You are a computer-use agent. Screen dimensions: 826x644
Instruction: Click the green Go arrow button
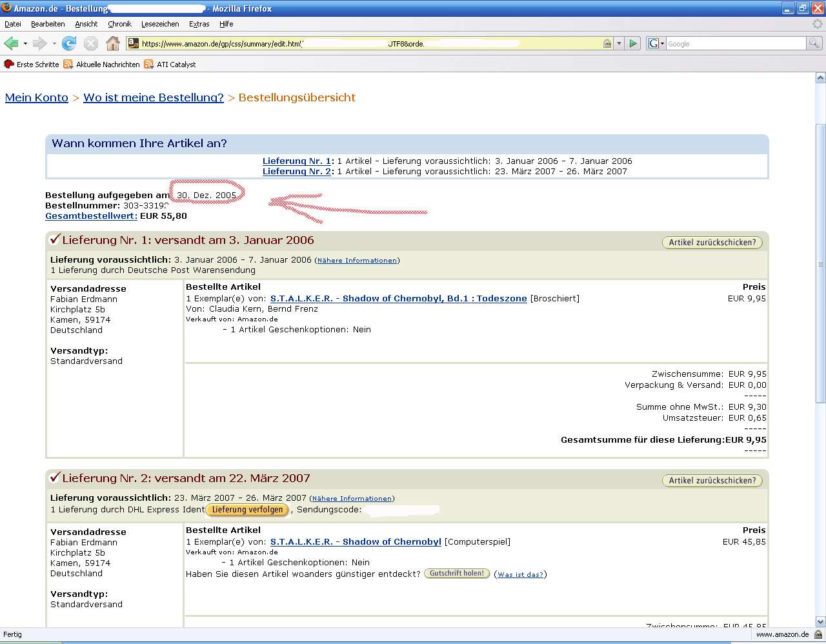point(633,43)
